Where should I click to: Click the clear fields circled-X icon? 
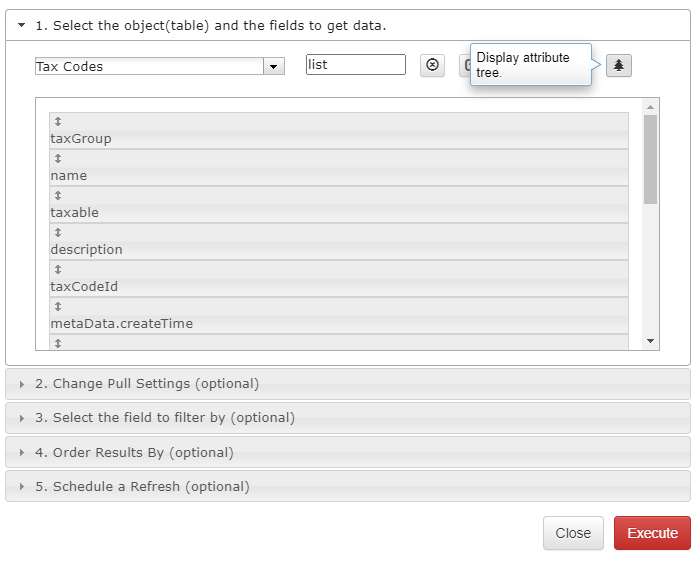[x=432, y=65]
